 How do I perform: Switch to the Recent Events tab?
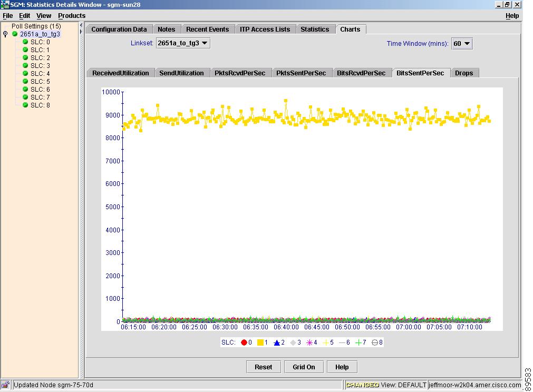click(207, 30)
